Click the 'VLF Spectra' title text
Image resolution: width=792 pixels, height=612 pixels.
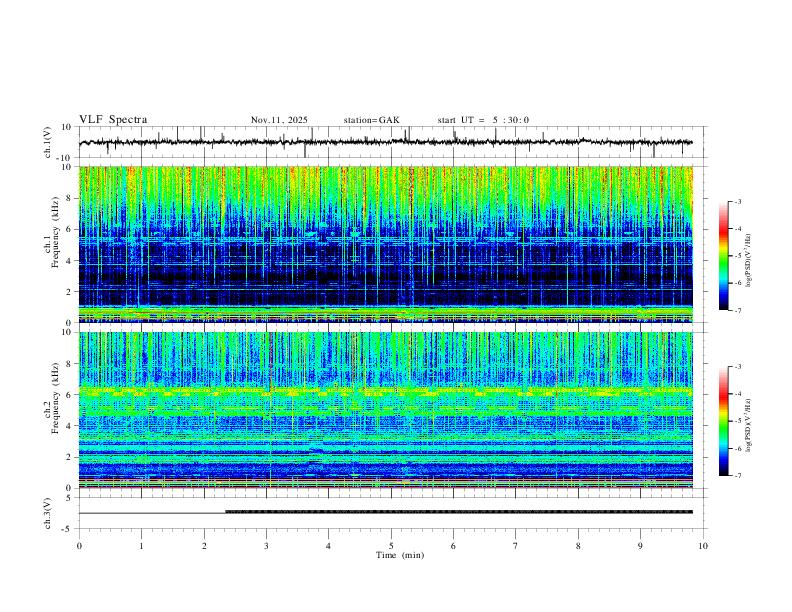coord(113,120)
